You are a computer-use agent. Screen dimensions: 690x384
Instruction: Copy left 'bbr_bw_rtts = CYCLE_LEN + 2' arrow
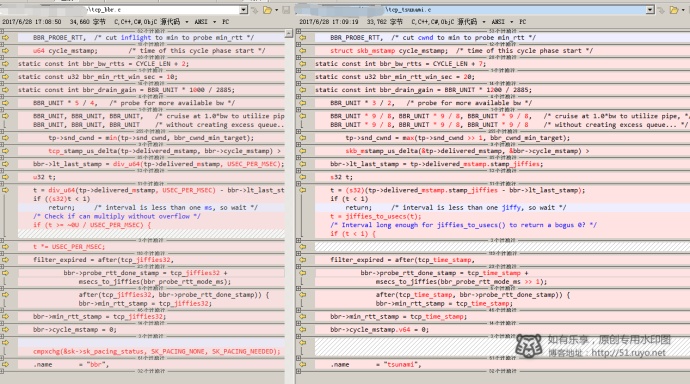(x=5, y=64)
